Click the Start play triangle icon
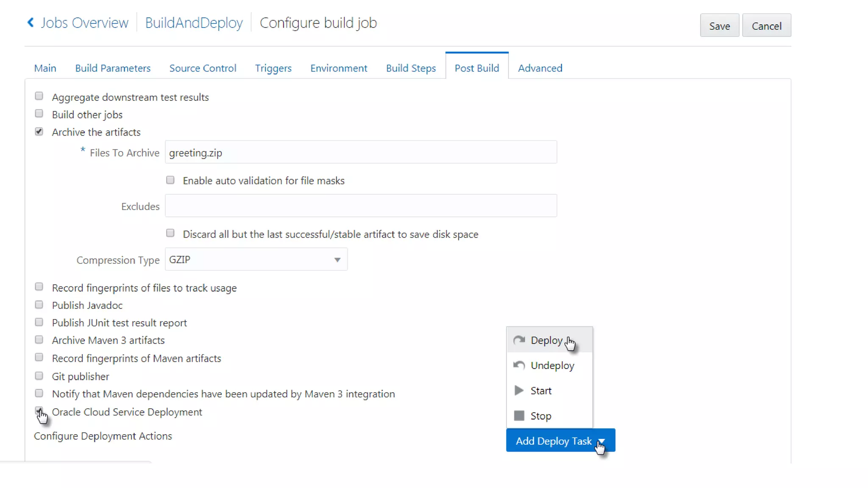The width and height of the screenshot is (868, 488). click(519, 391)
